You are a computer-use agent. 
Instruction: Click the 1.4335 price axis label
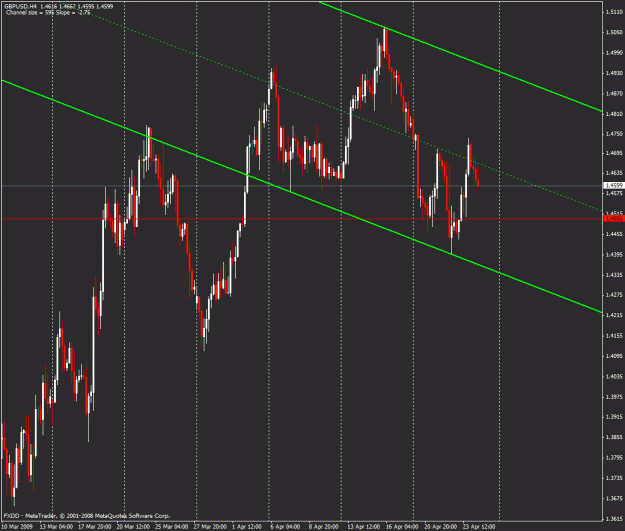coord(614,275)
